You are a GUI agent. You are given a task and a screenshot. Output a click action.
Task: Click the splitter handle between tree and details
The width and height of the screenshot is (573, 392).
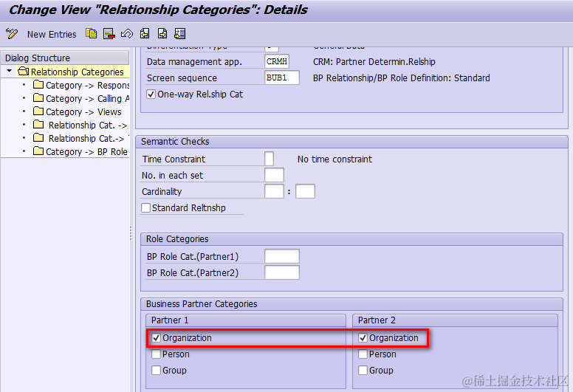tap(131, 233)
